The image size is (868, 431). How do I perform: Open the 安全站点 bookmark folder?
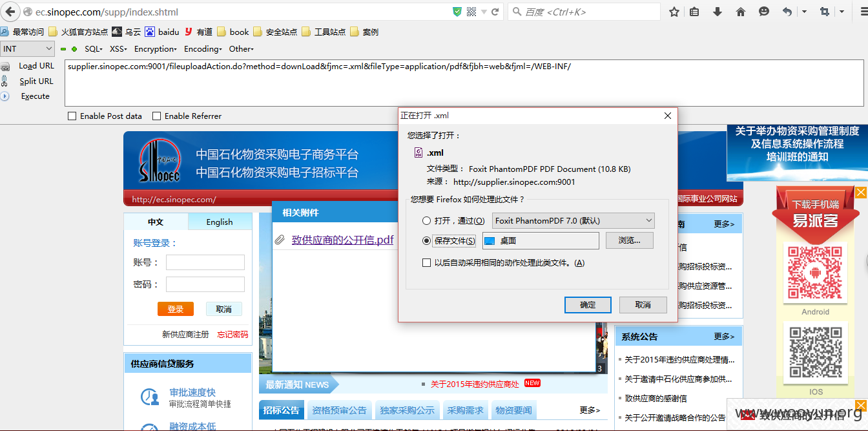[x=275, y=32]
